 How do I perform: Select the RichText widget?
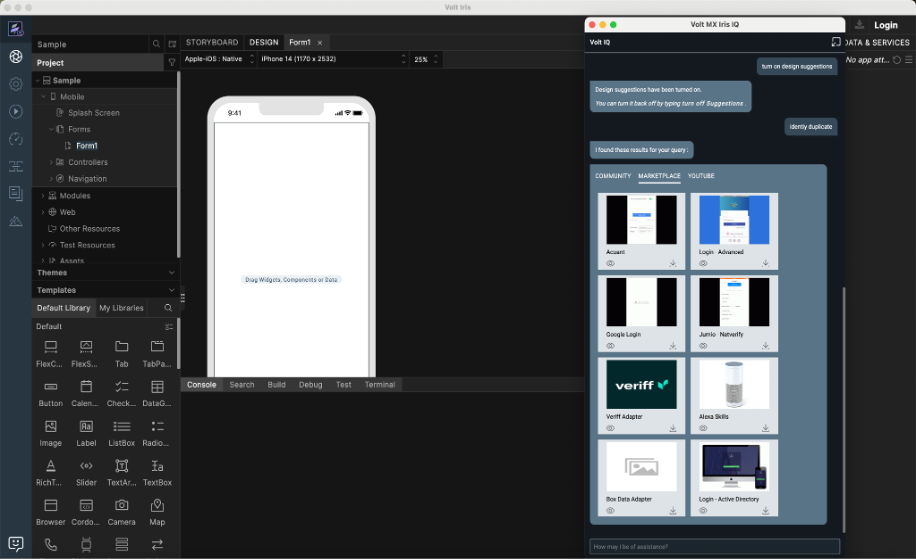coord(50,473)
